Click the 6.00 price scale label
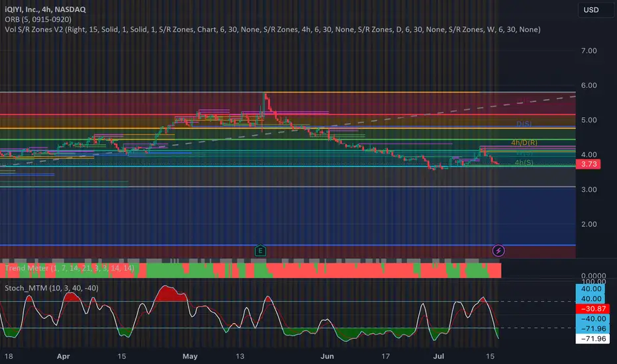This screenshot has width=617, height=364. tap(589, 85)
